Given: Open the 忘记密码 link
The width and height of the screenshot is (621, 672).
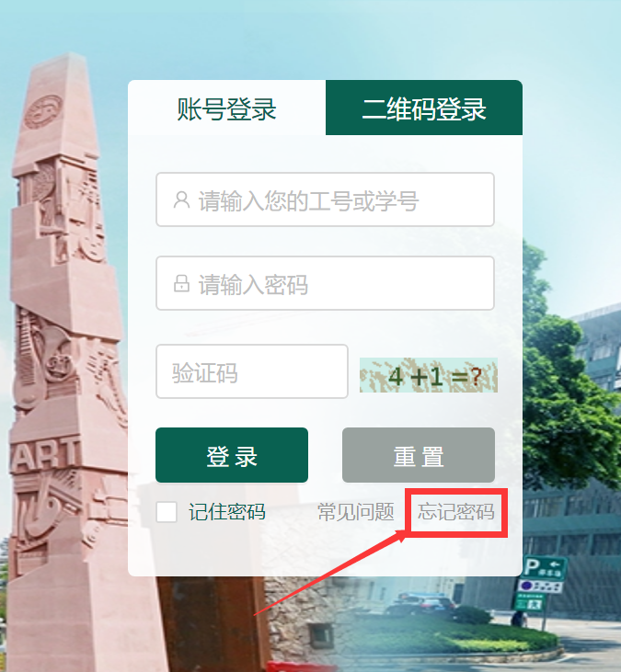Looking at the screenshot, I should pos(456,512).
